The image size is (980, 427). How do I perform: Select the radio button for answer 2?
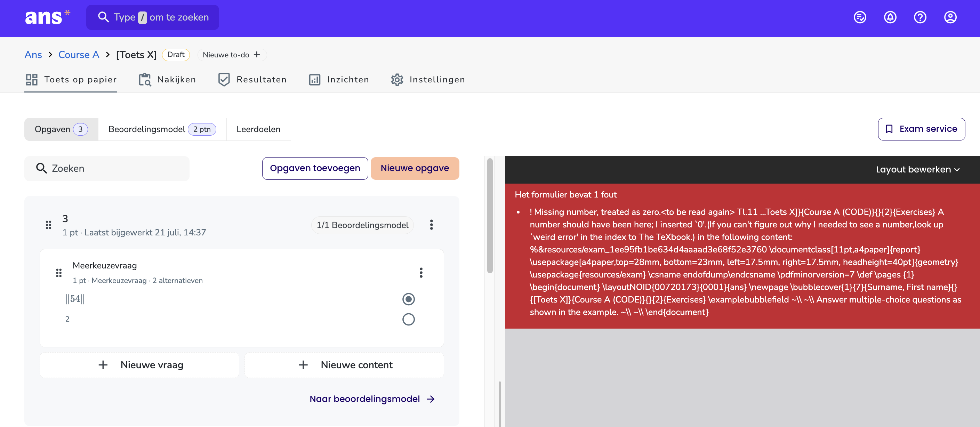408,320
